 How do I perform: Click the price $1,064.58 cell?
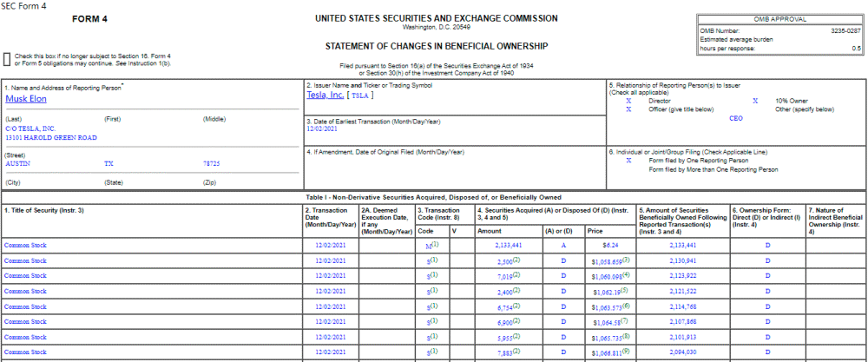pos(610,321)
